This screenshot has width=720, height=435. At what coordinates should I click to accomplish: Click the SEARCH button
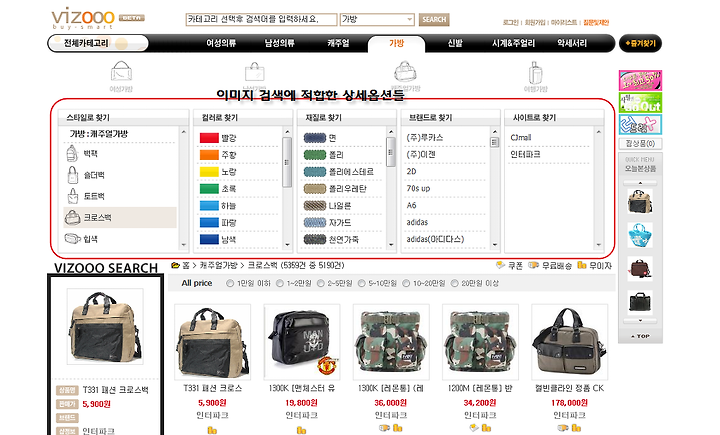[x=434, y=19]
